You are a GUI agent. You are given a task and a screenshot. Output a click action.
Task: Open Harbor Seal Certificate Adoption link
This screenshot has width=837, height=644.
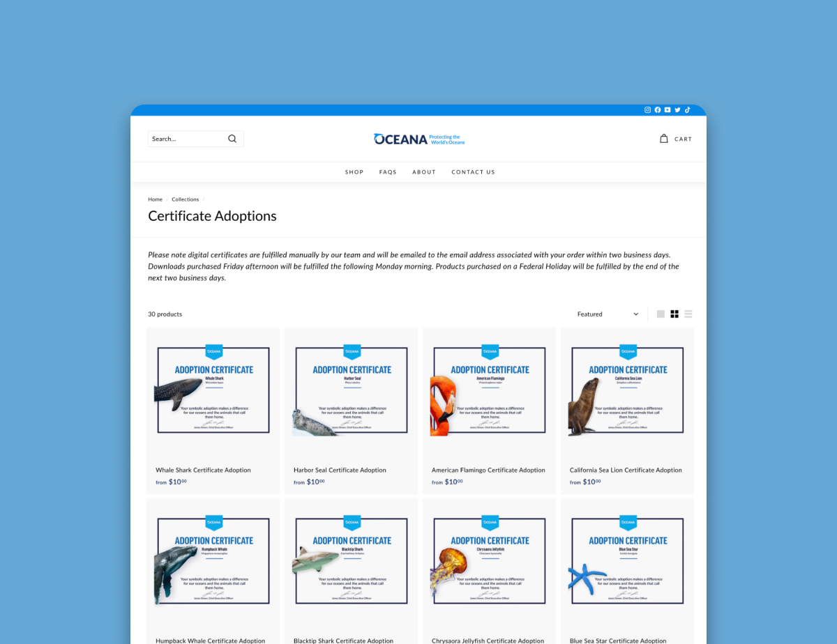point(340,470)
